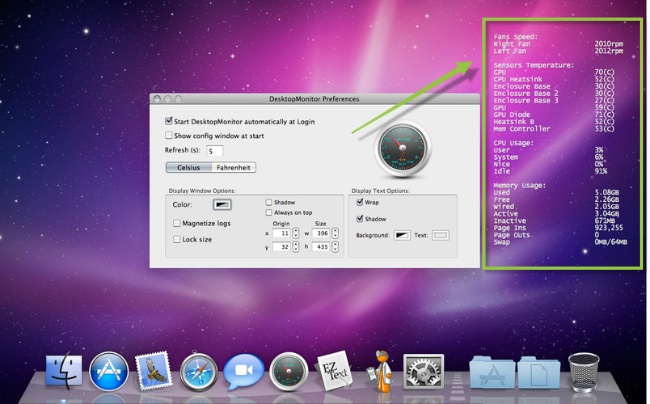Click the Finder icon in the Dock
Viewport: 650px width, 404px height.
tap(58, 371)
